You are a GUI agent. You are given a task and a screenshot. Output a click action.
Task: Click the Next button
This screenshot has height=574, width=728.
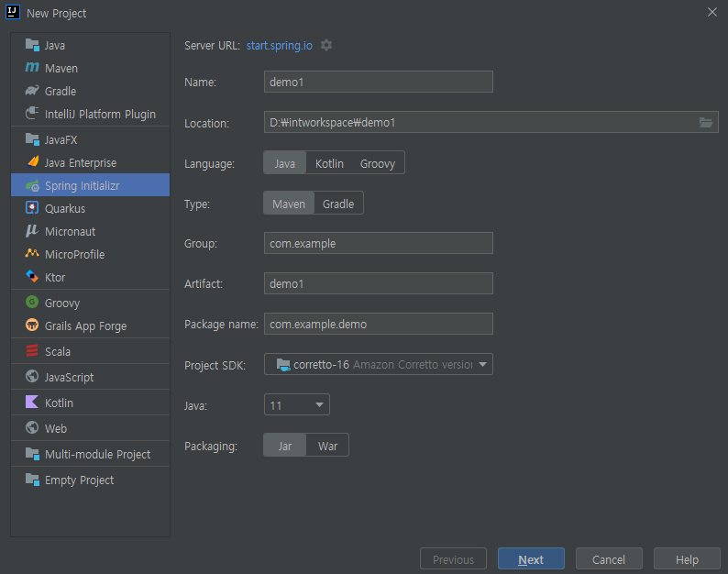point(531,559)
